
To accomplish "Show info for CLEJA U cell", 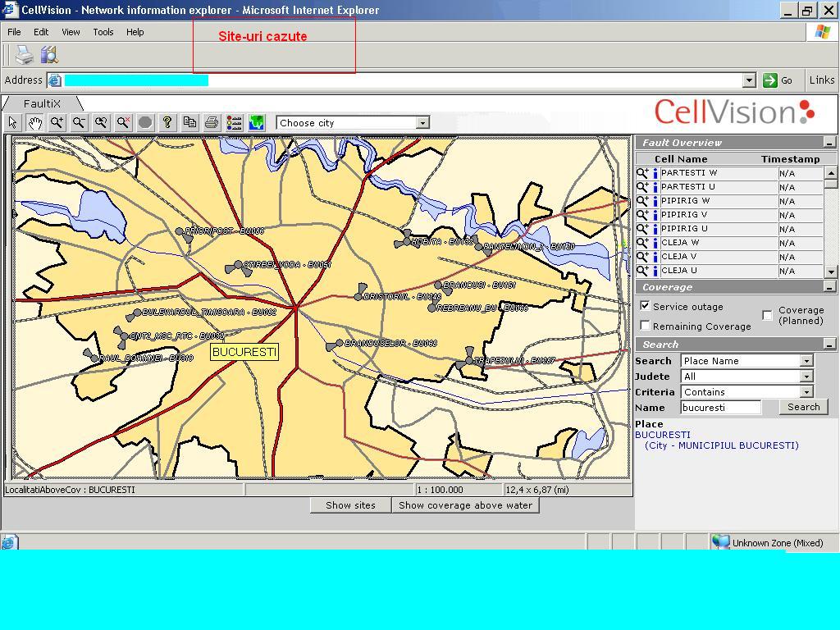I will pyautogui.click(x=655, y=271).
